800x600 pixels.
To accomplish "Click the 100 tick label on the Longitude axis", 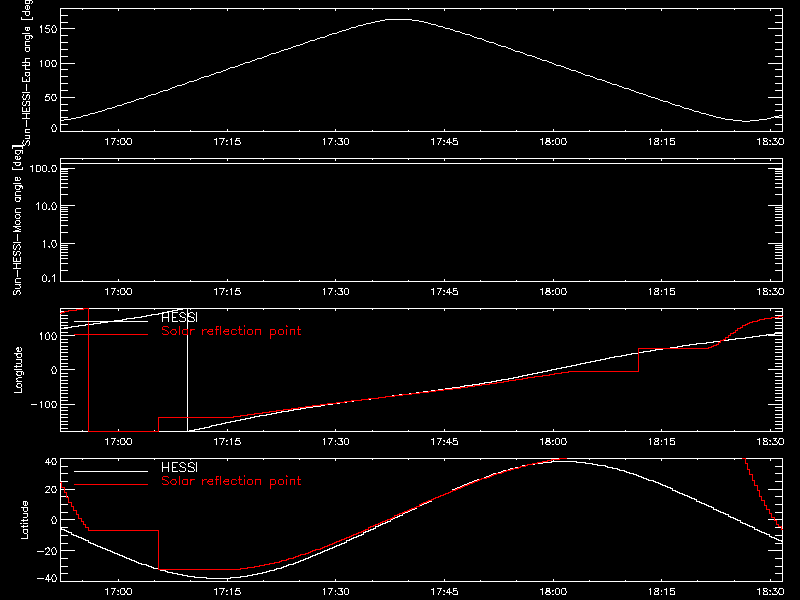I will 47,336.
